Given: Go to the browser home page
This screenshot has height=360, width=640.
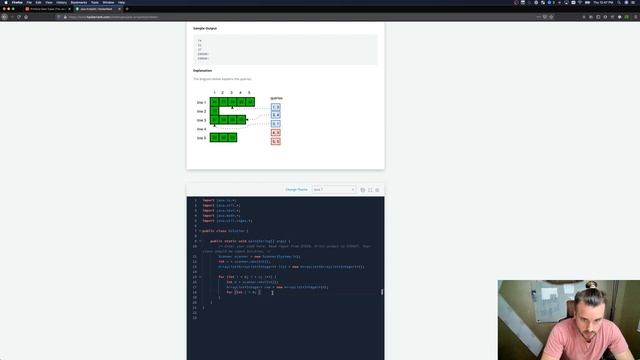Looking at the screenshot, I should click(26, 17).
